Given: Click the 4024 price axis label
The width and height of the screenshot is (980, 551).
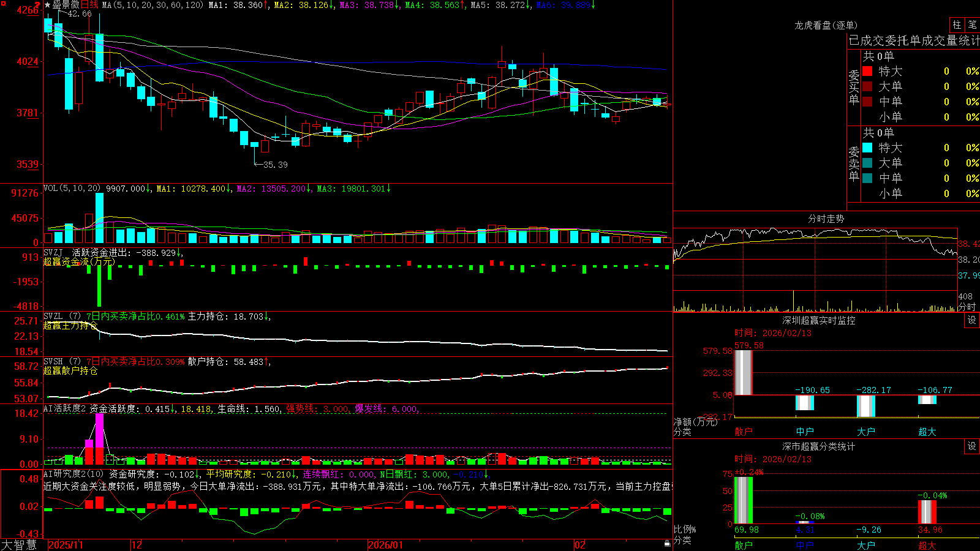Looking at the screenshot, I should 28,61.
